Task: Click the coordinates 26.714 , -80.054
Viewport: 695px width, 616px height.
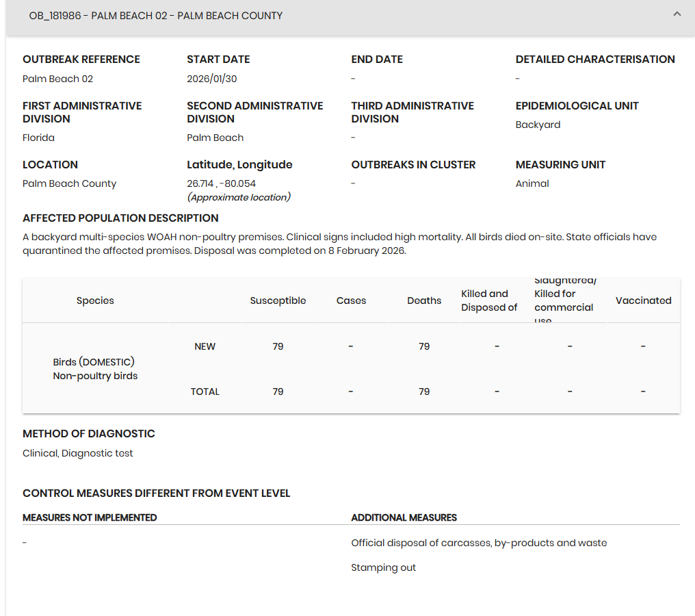Action: 221,183
